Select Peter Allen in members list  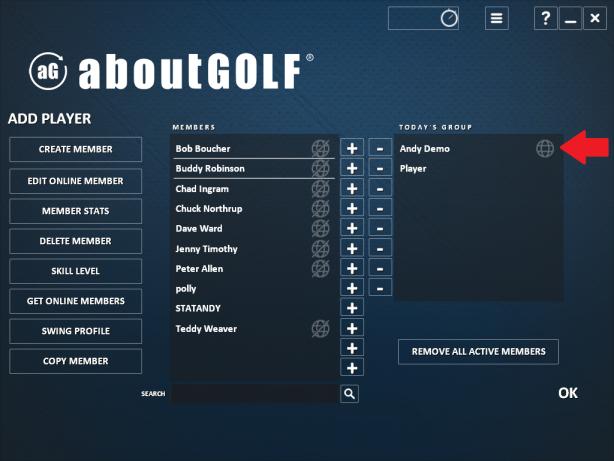click(x=254, y=268)
